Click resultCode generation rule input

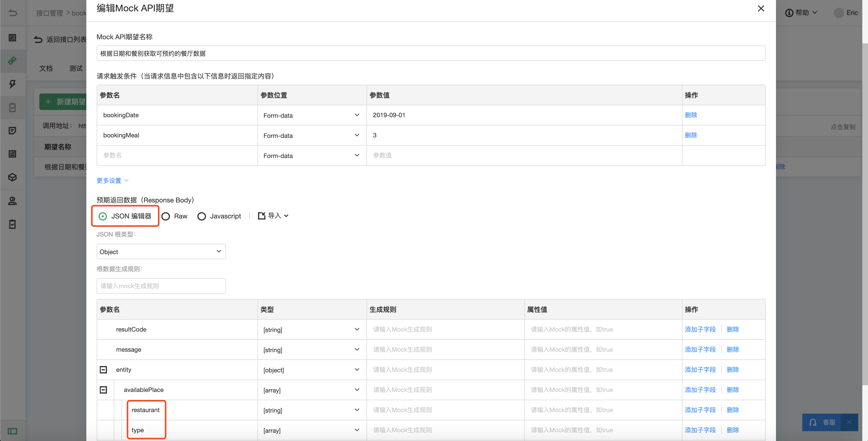[445, 329]
